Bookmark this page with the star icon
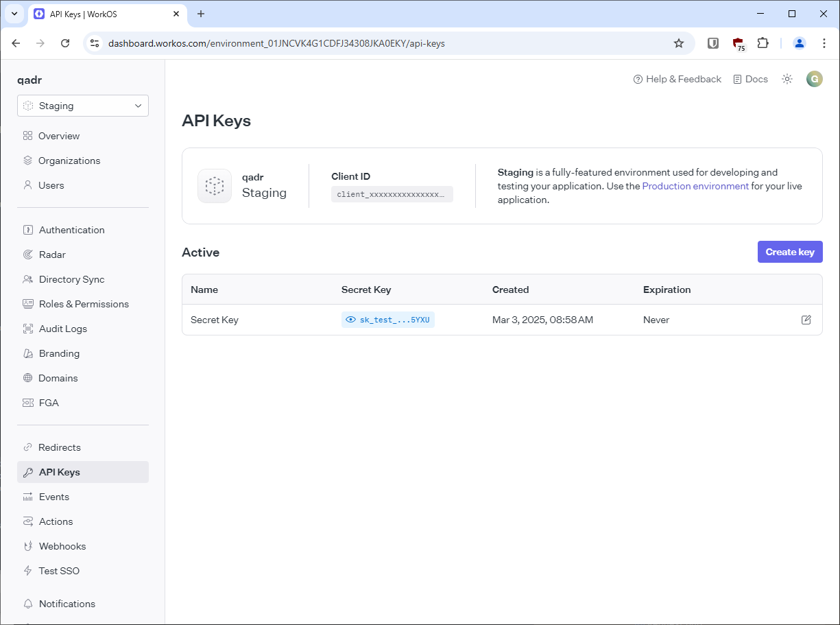Image resolution: width=840 pixels, height=625 pixels. (x=679, y=43)
